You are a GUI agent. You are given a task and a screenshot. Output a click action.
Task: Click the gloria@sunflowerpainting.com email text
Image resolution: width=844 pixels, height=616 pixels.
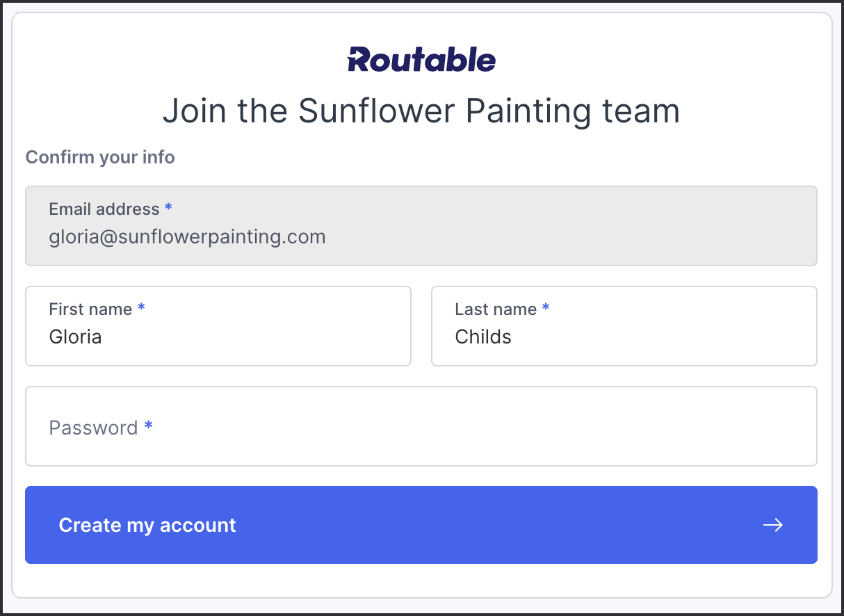click(x=188, y=238)
